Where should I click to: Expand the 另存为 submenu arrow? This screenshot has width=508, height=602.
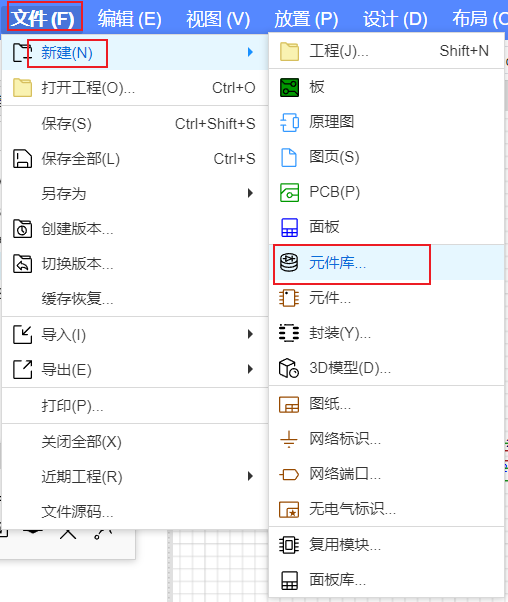click(250, 193)
